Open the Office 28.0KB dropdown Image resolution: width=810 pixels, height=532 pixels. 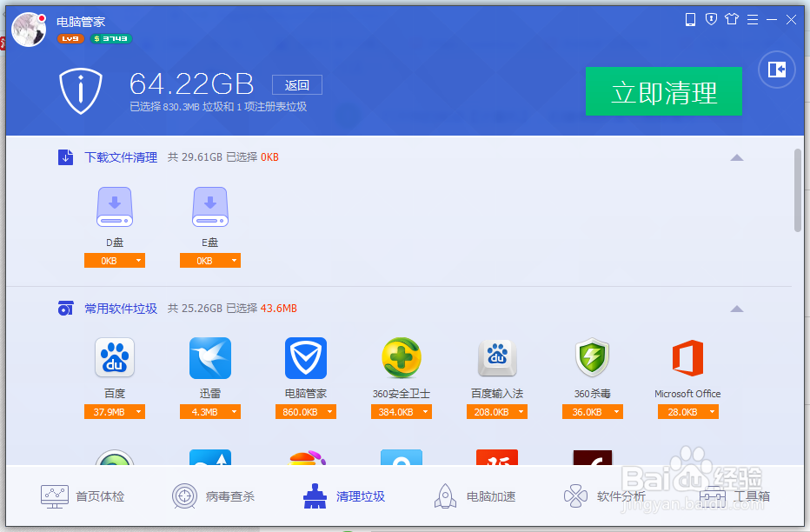(x=713, y=411)
